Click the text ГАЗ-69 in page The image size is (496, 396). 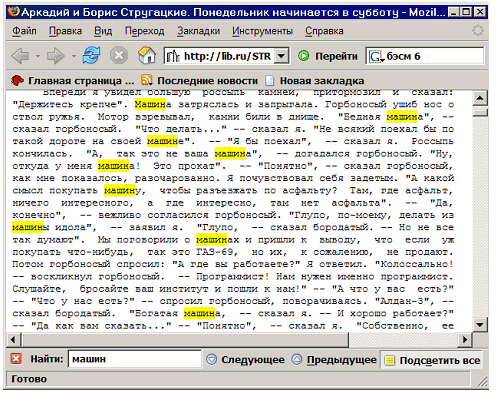[216, 252]
